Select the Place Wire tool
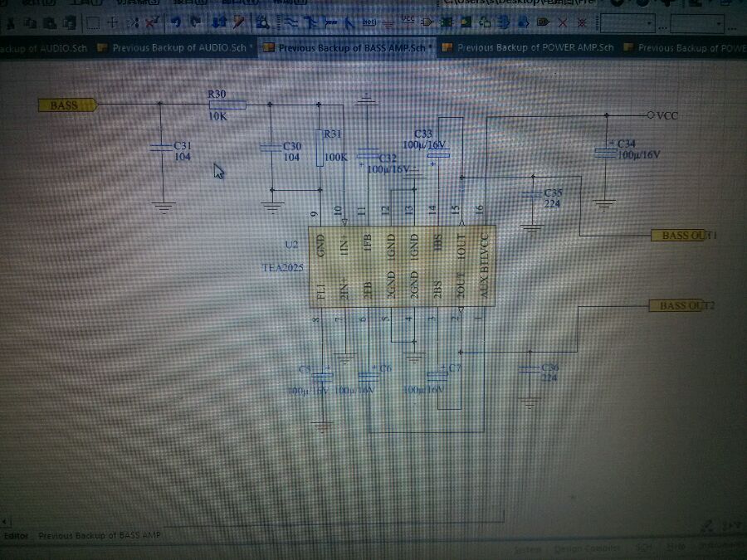 (290, 22)
